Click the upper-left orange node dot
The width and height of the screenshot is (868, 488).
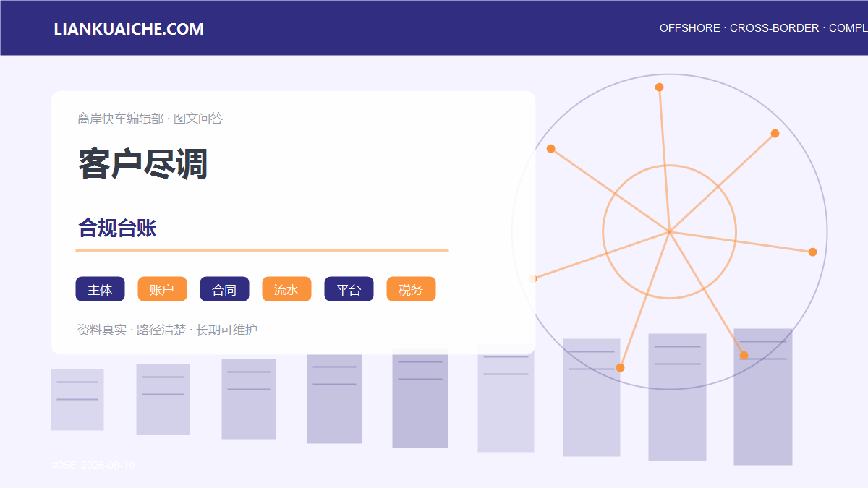(550, 149)
